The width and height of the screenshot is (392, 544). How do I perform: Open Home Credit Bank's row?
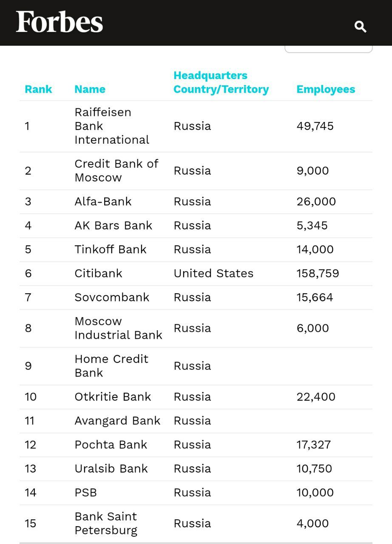coord(111,366)
